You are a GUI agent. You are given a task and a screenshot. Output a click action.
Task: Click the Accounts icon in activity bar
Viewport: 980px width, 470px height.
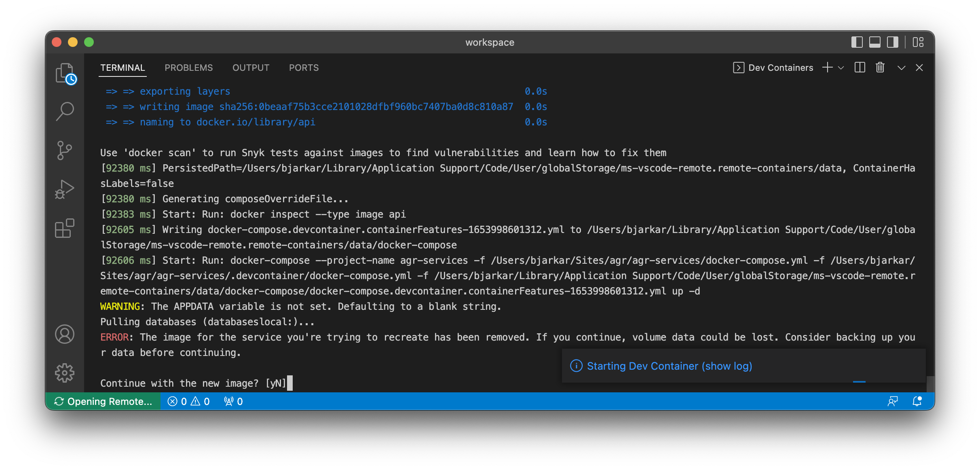click(x=65, y=334)
